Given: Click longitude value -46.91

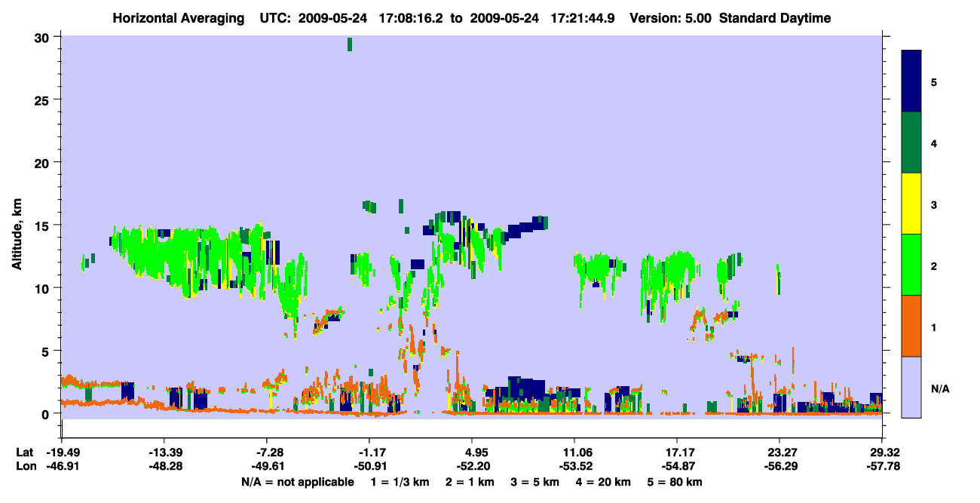Looking at the screenshot, I should (x=62, y=467).
